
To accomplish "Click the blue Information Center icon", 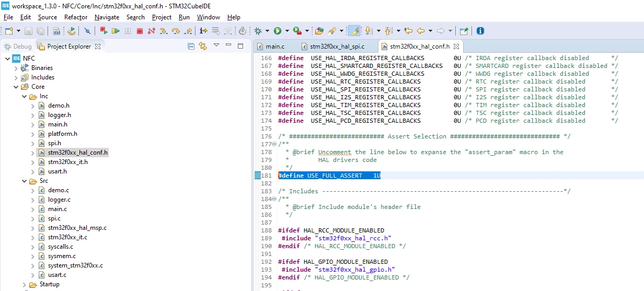I will [x=480, y=31].
